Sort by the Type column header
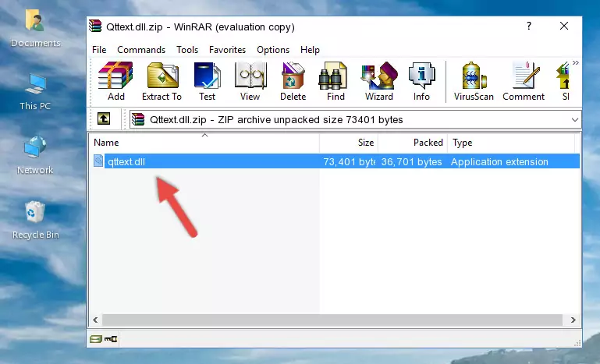This screenshot has height=364, width=600. tap(511, 142)
